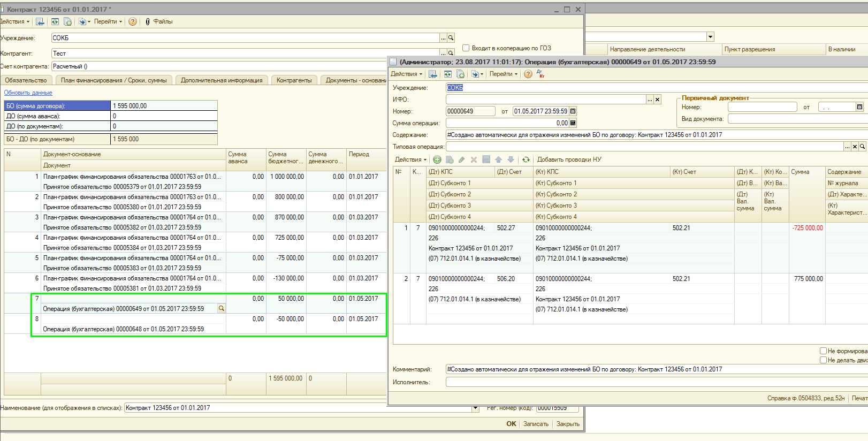Click the green add-row icon in postings toolbar
The width and height of the screenshot is (868, 441).
[437, 159]
